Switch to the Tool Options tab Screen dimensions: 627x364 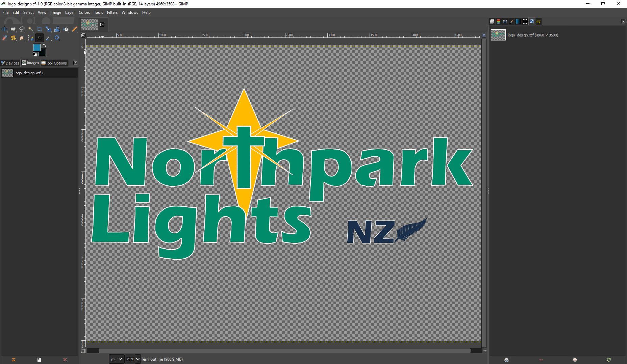click(54, 63)
